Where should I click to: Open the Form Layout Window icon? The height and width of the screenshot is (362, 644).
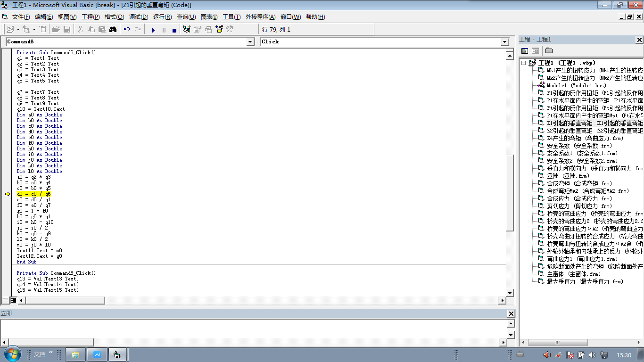(208, 29)
